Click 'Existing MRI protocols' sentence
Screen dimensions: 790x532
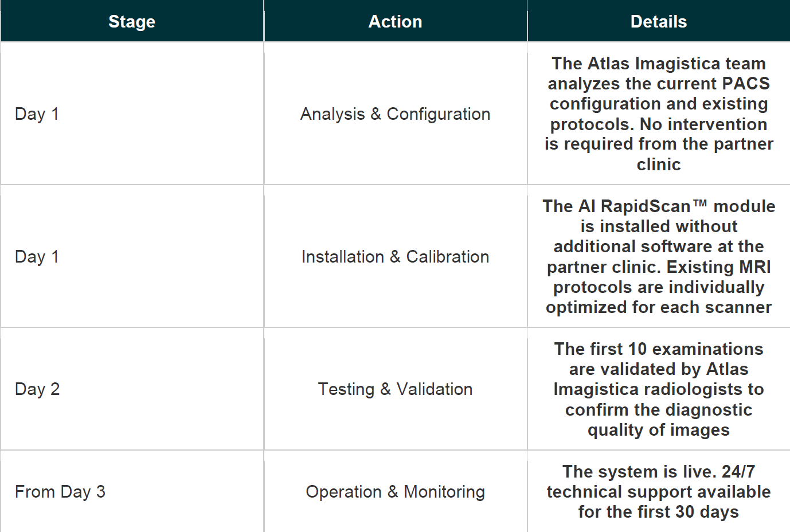coord(659,287)
